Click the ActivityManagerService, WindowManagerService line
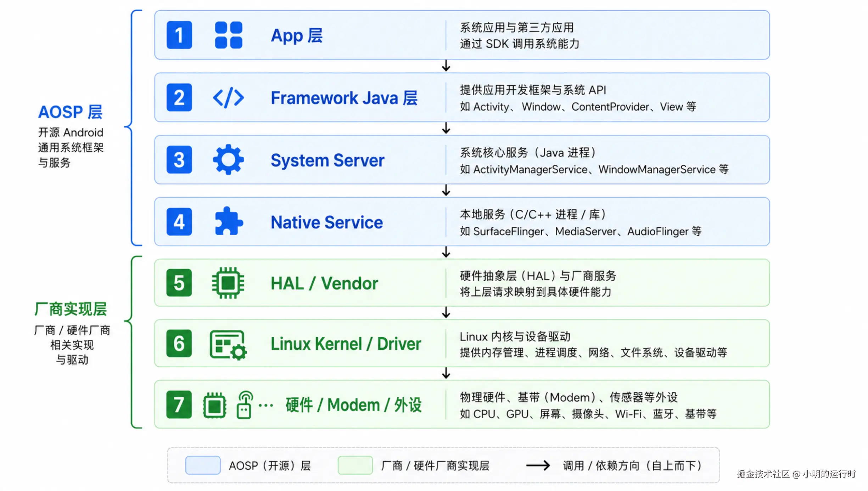The image size is (868, 491). coord(594,169)
